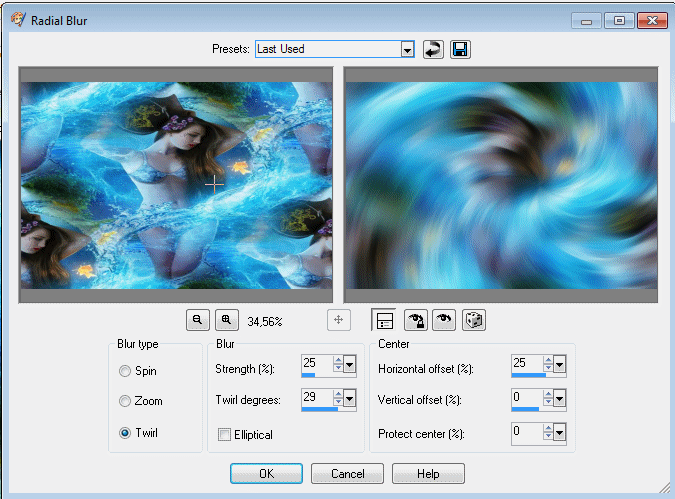This screenshot has width=675, height=499.
Task: Click the reset to default preset icon
Action: [x=433, y=50]
